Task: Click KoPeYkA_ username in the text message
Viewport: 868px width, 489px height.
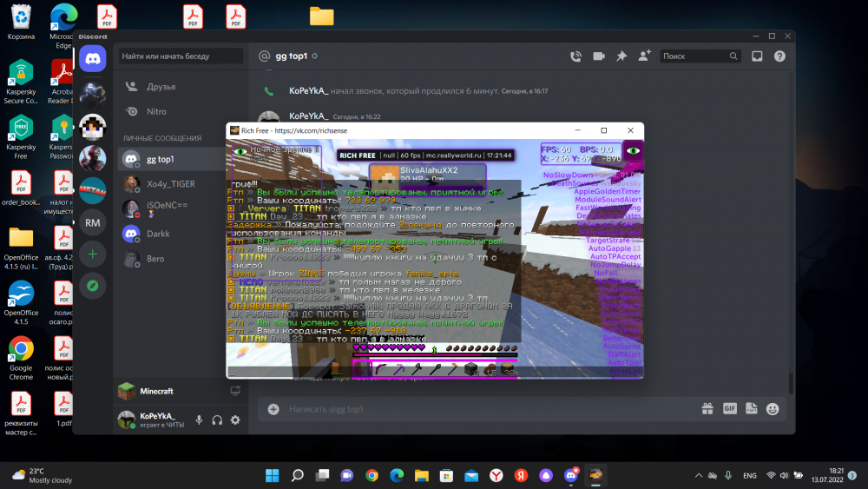Action: [x=308, y=116]
